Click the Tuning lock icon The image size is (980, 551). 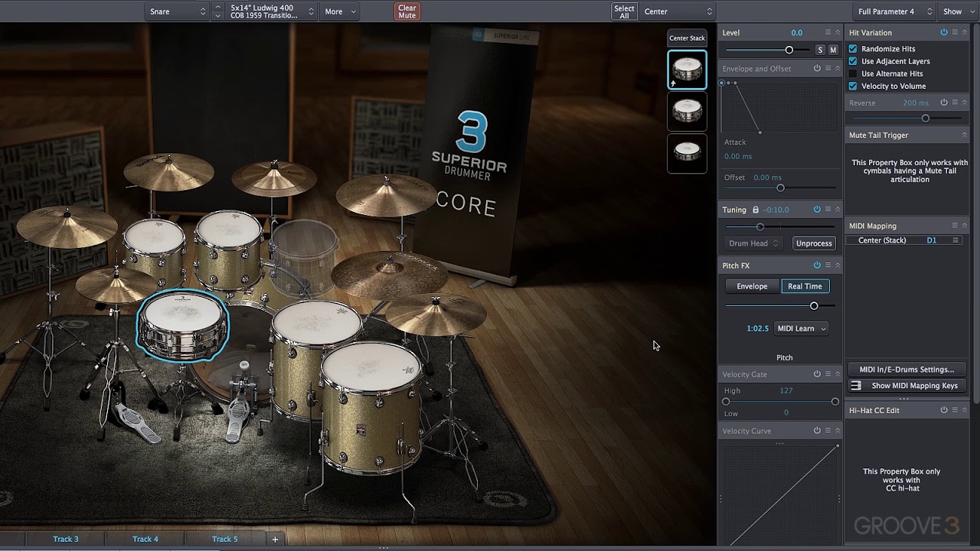point(756,210)
